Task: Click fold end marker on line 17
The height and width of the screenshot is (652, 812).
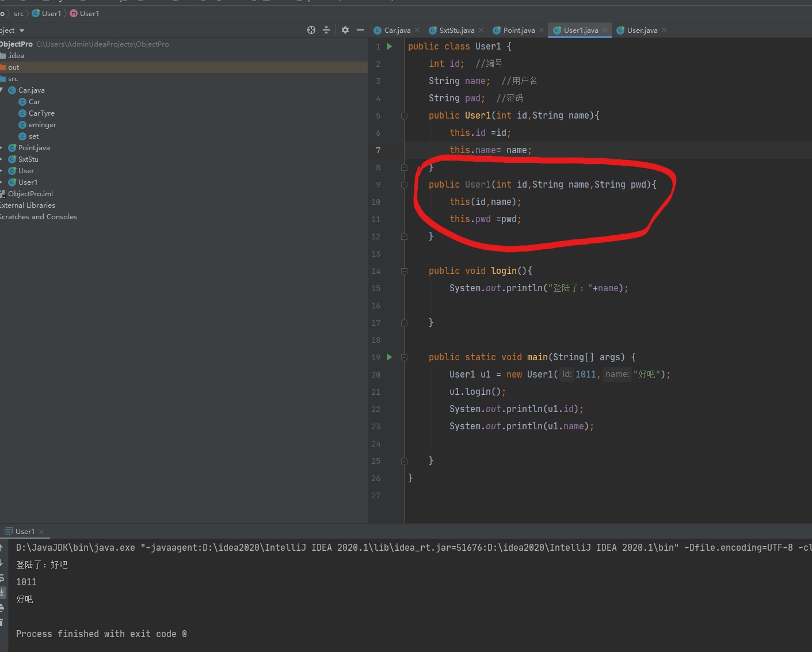Action: 404,323
